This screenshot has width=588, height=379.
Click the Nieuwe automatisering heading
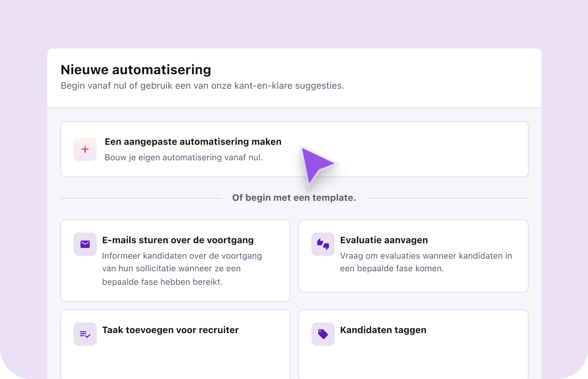tap(135, 70)
